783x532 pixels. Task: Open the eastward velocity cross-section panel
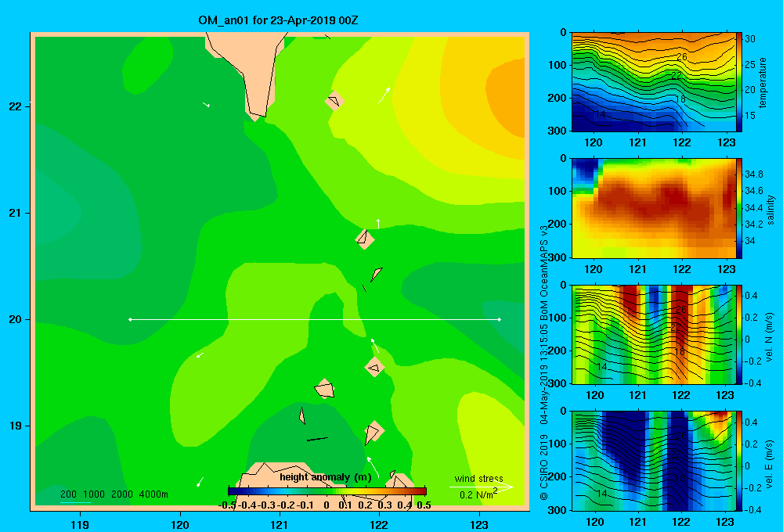[x=653, y=461]
